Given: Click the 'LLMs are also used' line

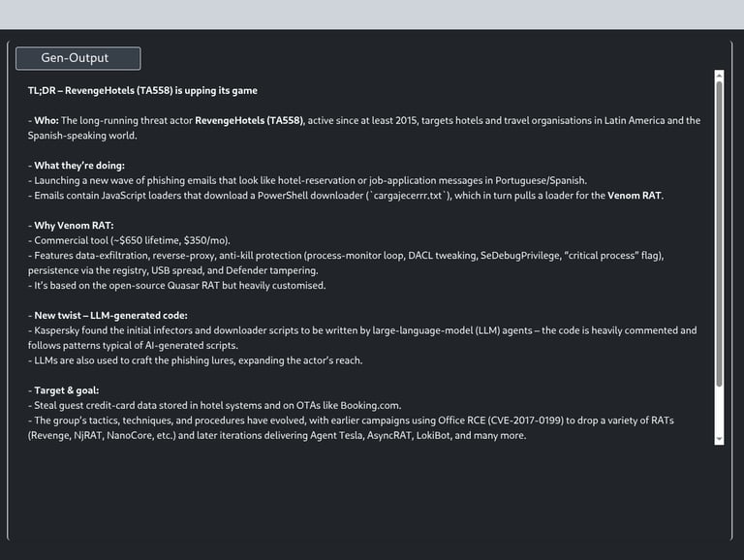Looking at the screenshot, I should (195, 360).
